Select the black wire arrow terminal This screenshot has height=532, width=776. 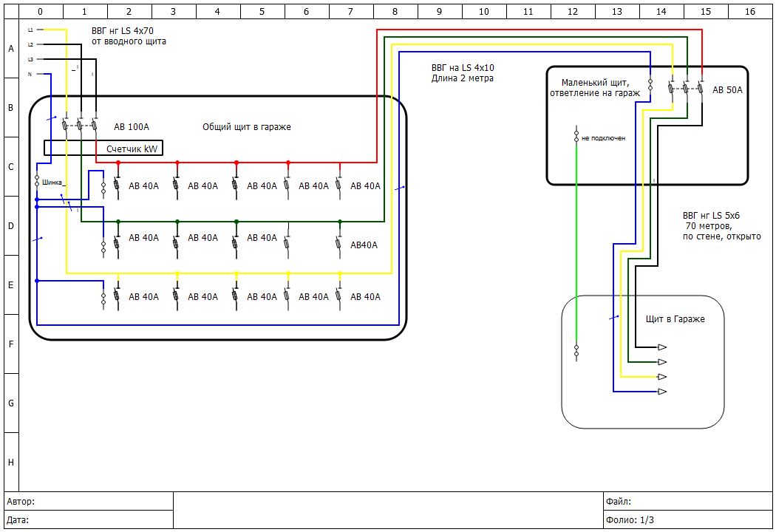click(x=662, y=347)
